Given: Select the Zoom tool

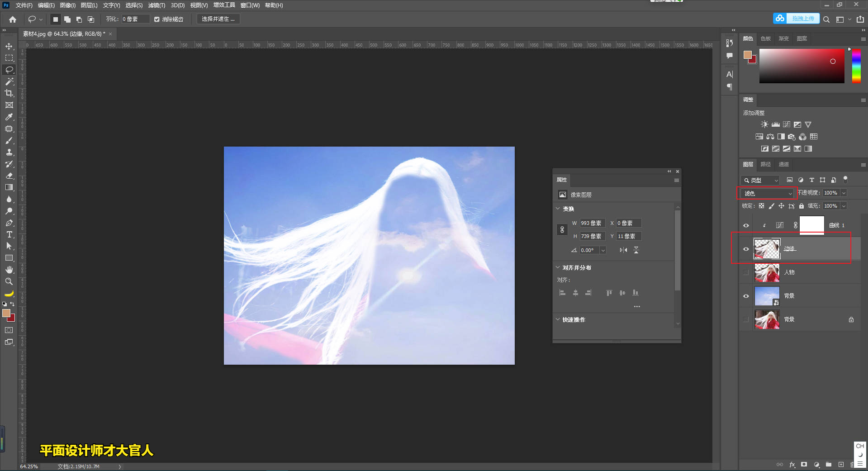Looking at the screenshot, I should 9,281.
